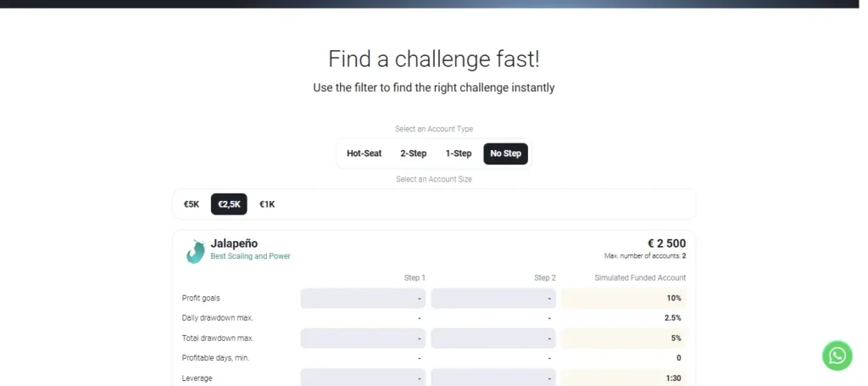Select the No Step account type
Screen dimensions: 868x386
(505, 154)
